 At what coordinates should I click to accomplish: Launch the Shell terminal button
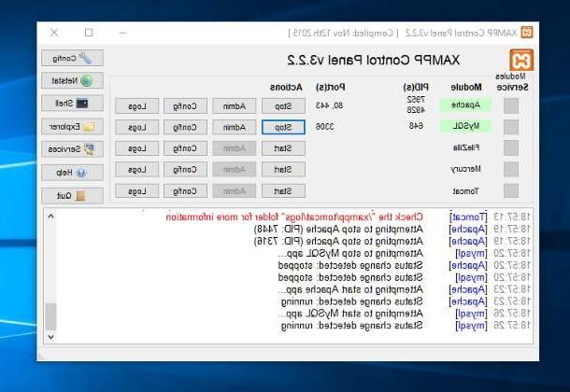pos(72,104)
